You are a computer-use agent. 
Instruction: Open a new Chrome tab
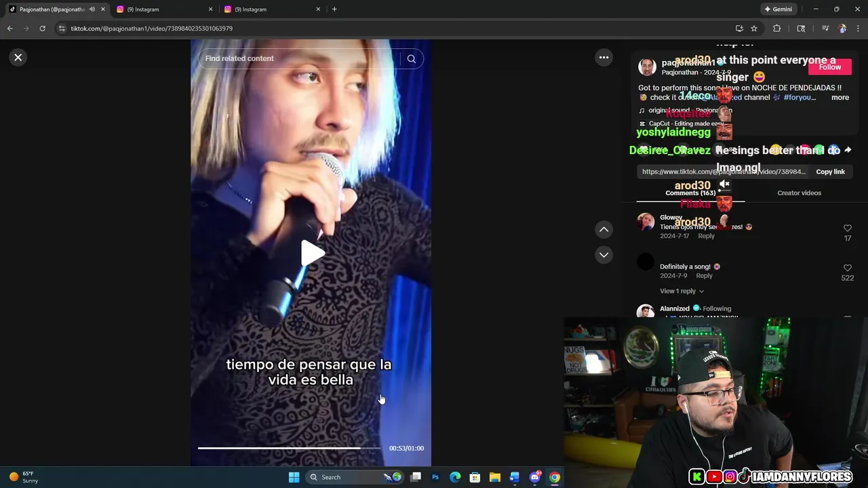[334, 9]
